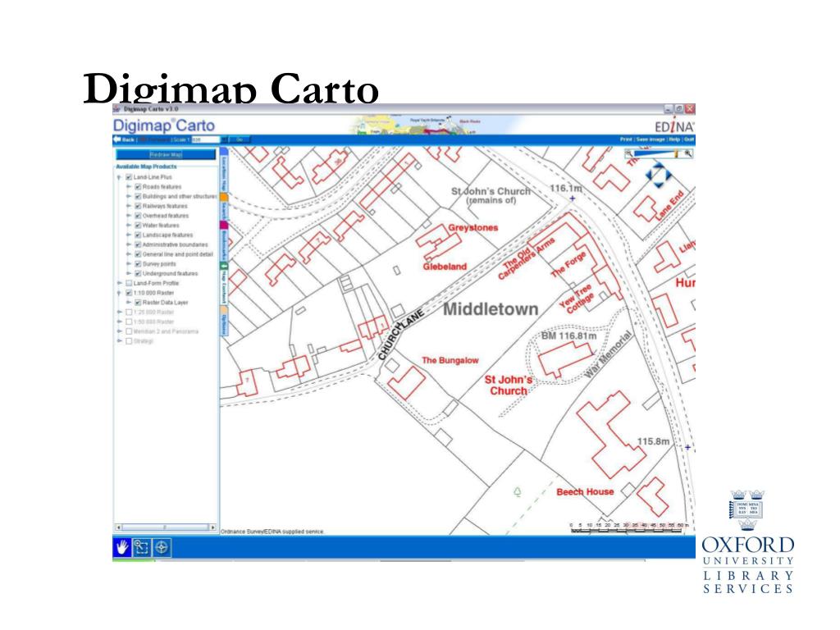The height and width of the screenshot is (630, 840).
Task: Click the Help link
Action: (674, 139)
